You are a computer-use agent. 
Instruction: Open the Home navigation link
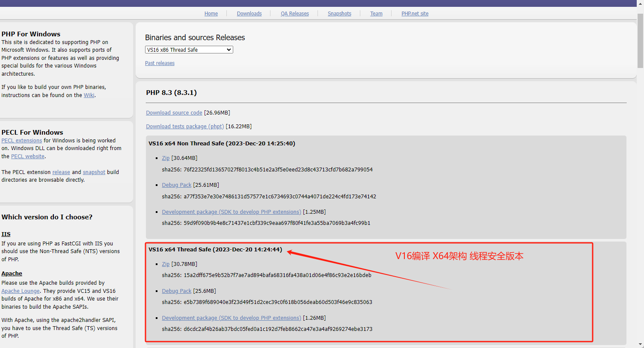(x=211, y=14)
